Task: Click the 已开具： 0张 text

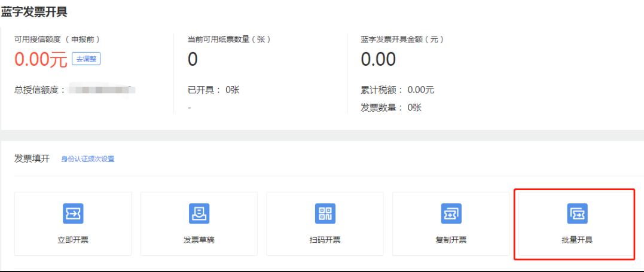Action: (x=213, y=90)
